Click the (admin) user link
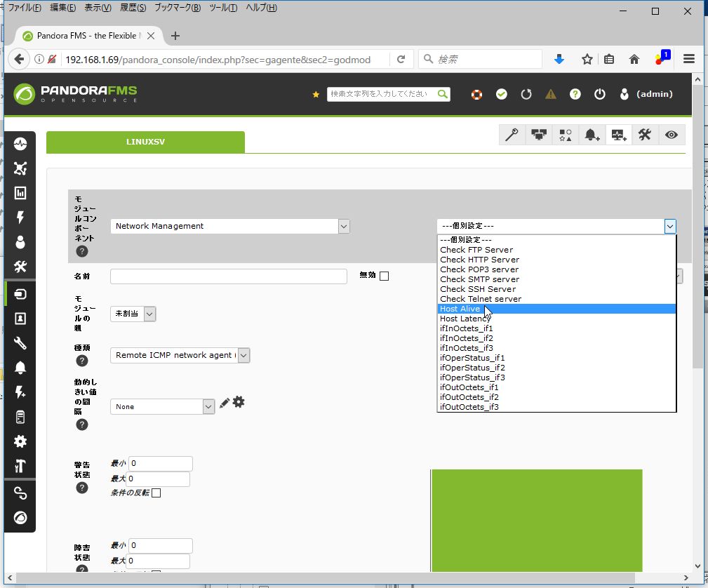 [654, 95]
